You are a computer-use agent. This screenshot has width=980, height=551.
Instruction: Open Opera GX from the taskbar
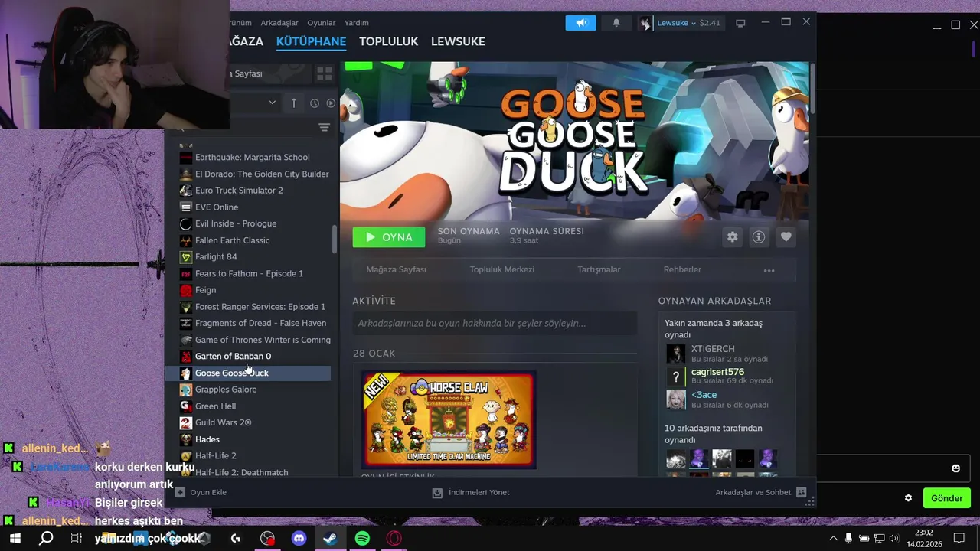click(394, 539)
